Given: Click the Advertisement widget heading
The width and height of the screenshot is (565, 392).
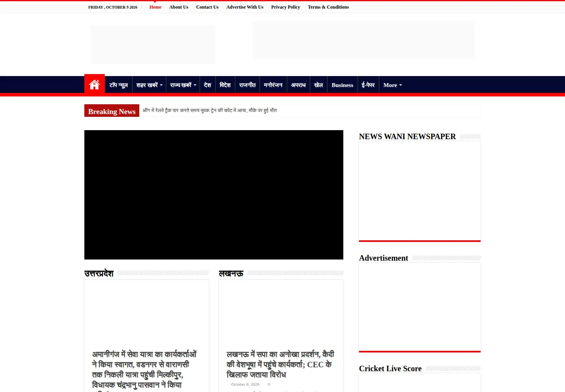Looking at the screenshot, I should pyautogui.click(x=383, y=258).
